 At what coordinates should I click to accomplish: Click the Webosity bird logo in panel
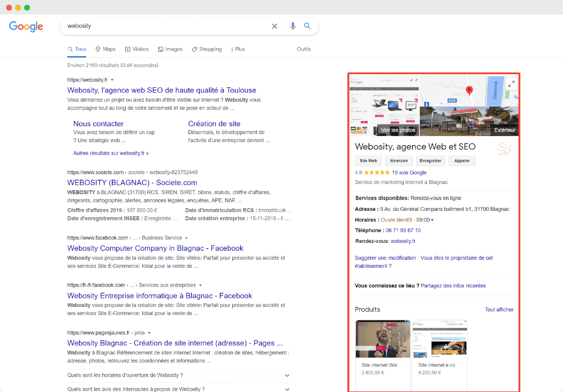(x=504, y=149)
